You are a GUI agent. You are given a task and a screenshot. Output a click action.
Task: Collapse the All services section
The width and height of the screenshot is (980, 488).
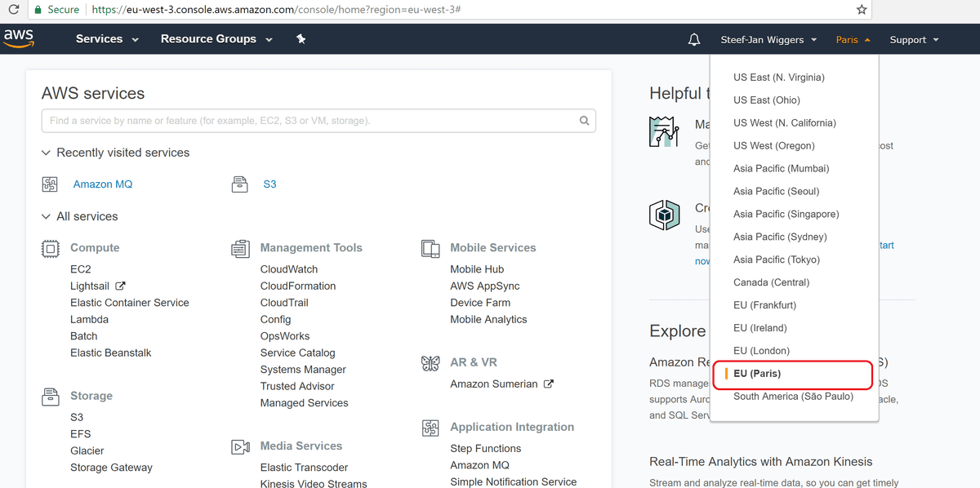click(x=45, y=216)
